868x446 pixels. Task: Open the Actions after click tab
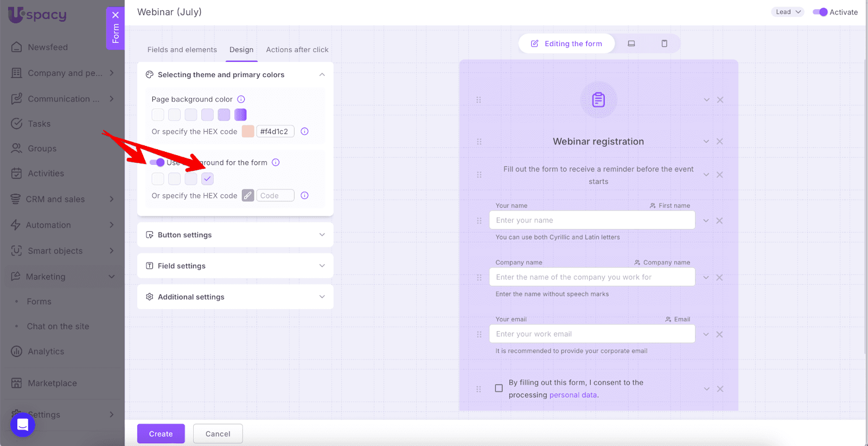pos(297,49)
